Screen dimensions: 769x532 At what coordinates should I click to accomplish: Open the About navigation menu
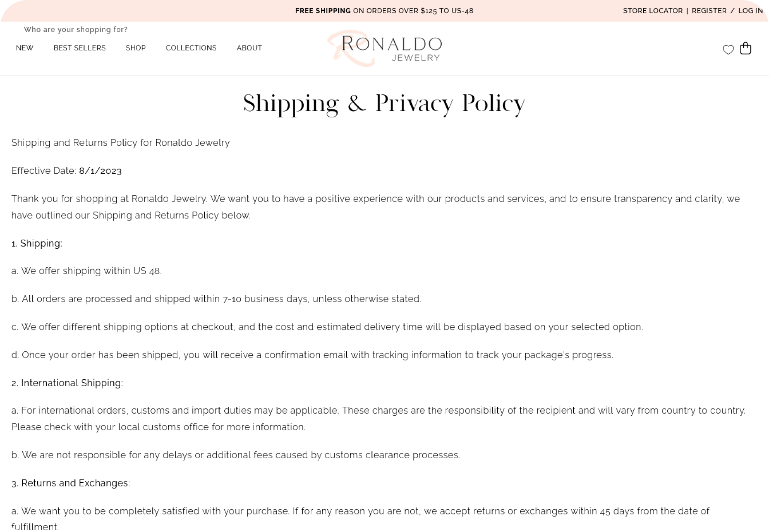[249, 48]
